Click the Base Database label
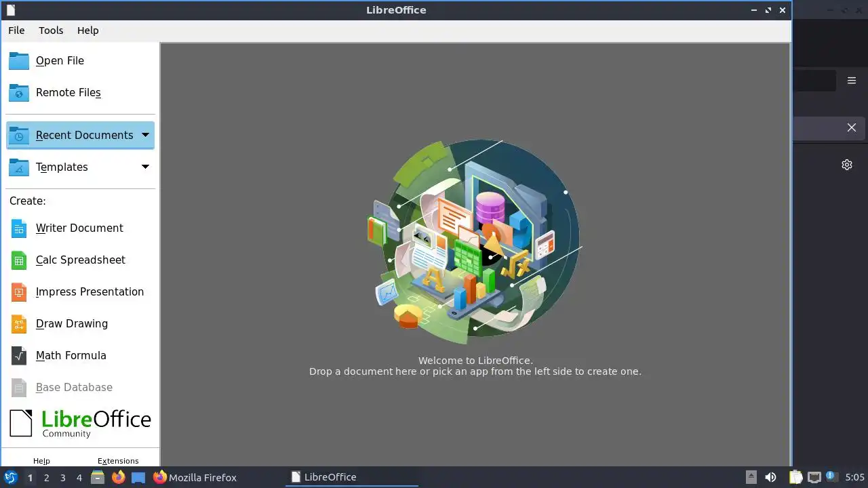Image resolution: width=868 pixels, height=488 pixels. (x=74, y=388)
